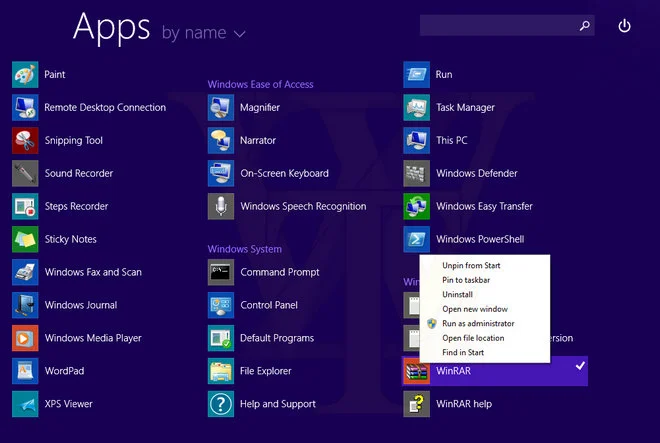Open the Paint app icon
The image size is (660, 443).
(x=25, y=75)
